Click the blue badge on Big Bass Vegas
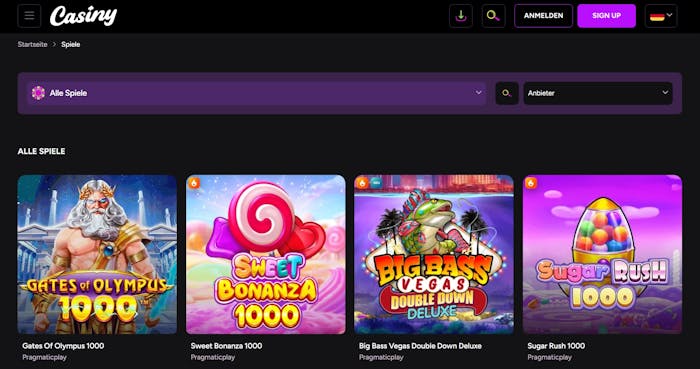The height and width of the screenshot is (369, 700). 375,182
